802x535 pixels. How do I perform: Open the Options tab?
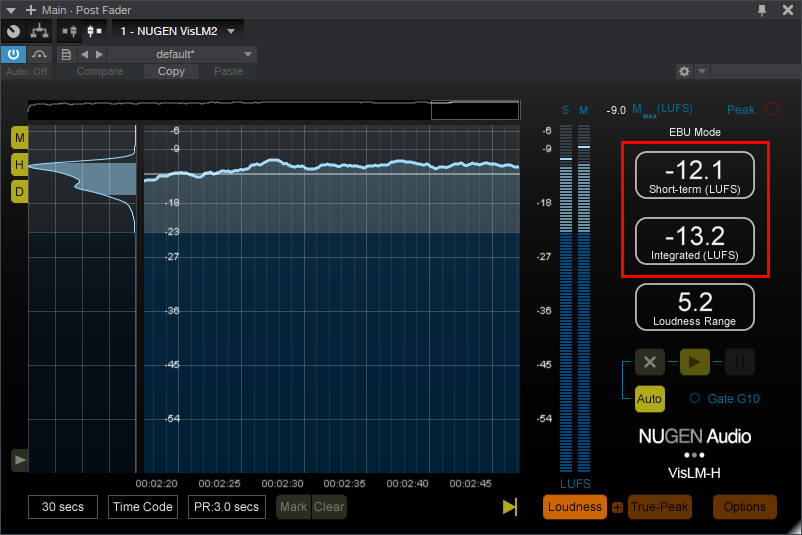pos(745,507)
